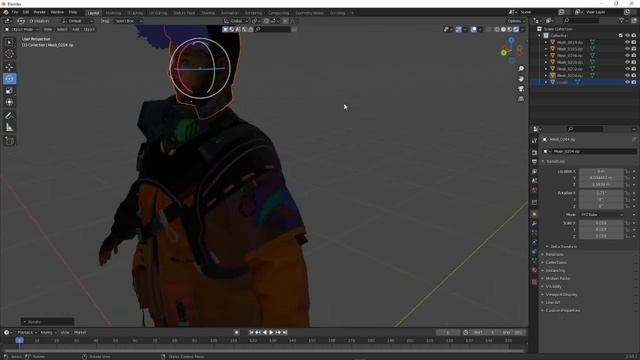The image size is (640, 360).
Task: Select the Cursor tool
Action: (x=9, y=54)
